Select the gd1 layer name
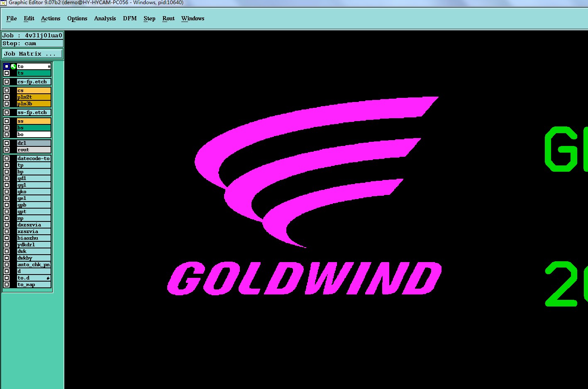The image size is (588, 389). pos(34,178)
